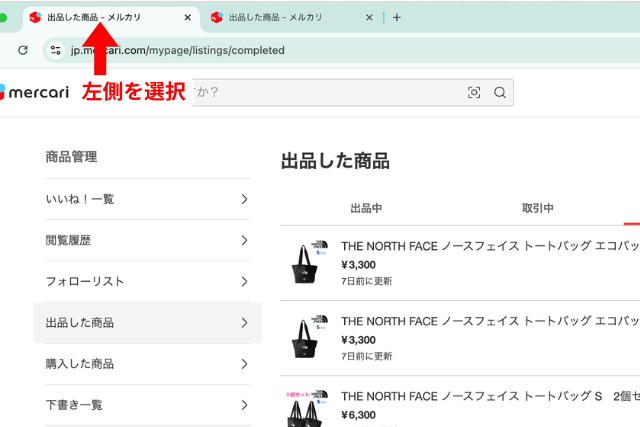
Task: Reload the page with refresh icon
Action: coord(22,50)
